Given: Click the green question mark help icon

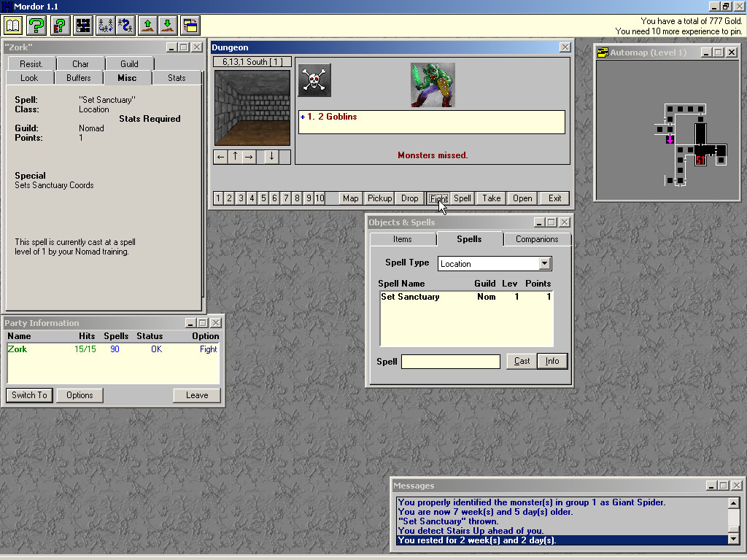Looking at the screenshot, I should (x=36, y=26).
